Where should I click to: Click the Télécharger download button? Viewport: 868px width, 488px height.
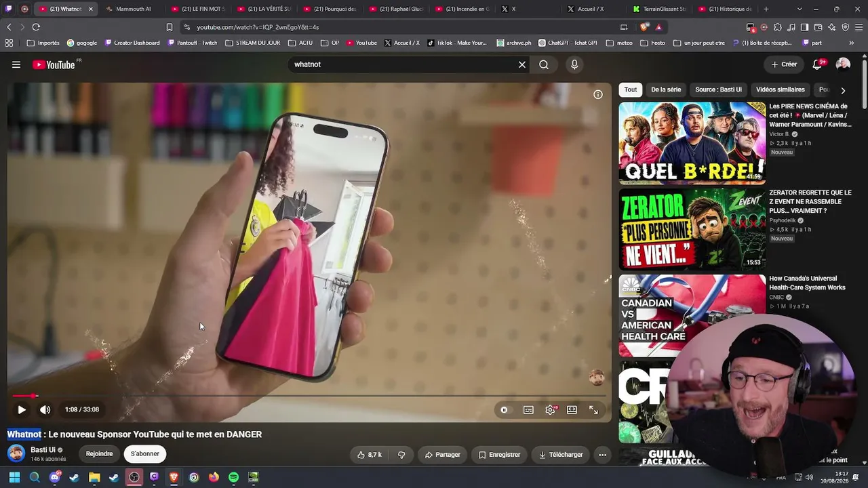(x=561, y=455)
